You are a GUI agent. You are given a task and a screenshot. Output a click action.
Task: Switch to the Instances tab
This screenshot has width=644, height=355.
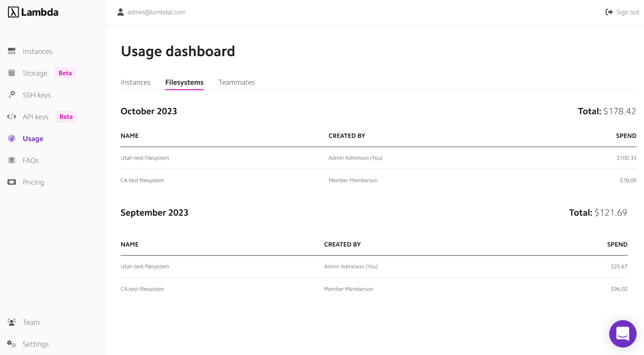[135, 82]
